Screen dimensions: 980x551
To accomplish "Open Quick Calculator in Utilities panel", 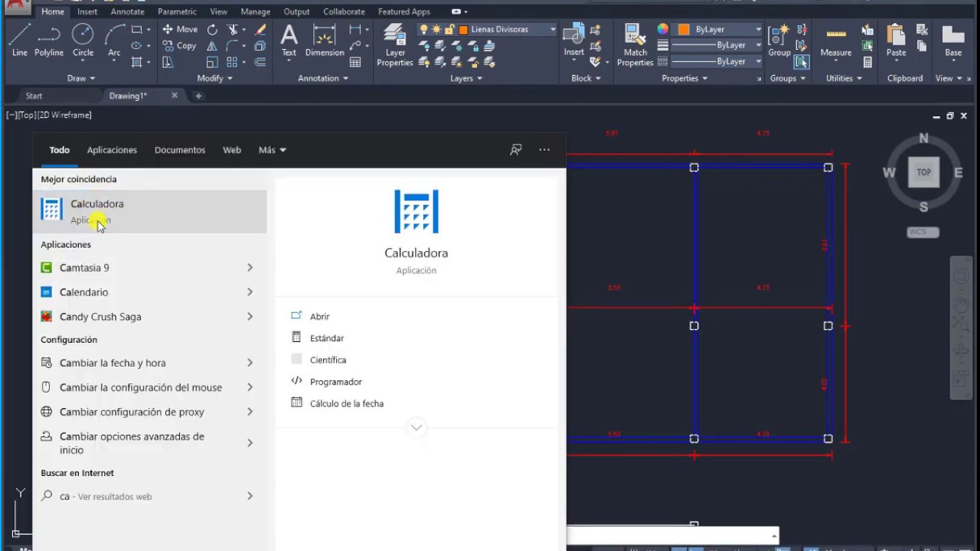I will click(867, 63).
